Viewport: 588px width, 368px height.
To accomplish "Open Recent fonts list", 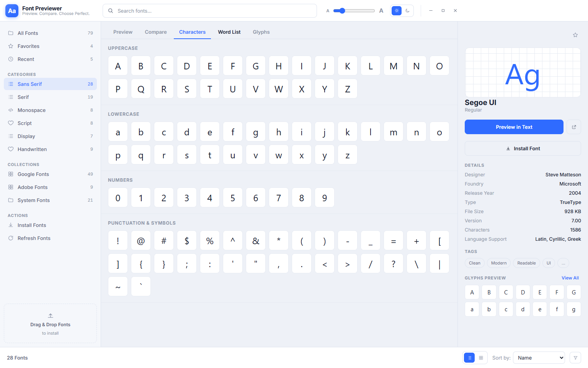I will 50,59.
